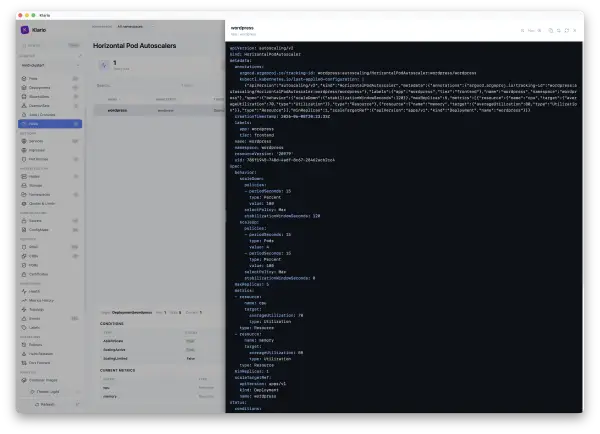Open Topology in the sidebar
This screenshot has height=434, width=600.
pos(50,310)
